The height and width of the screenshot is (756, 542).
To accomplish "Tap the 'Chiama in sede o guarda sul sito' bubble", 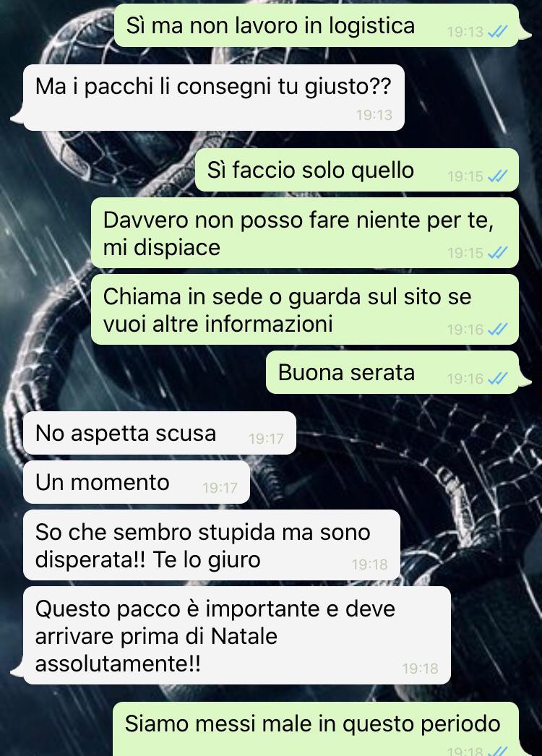I will pyautogui.click(x=305, y=309).
